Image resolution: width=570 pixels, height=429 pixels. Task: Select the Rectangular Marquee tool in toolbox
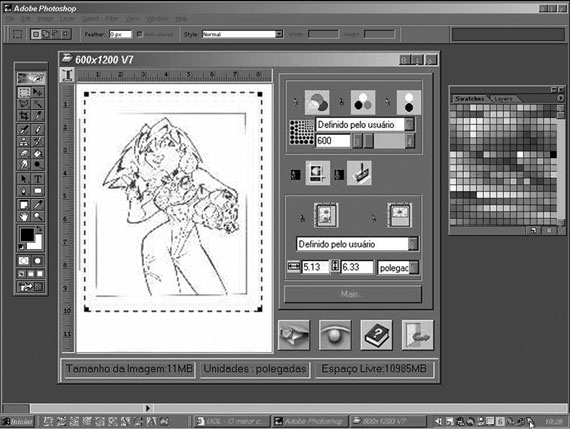(x=24, y=92)
